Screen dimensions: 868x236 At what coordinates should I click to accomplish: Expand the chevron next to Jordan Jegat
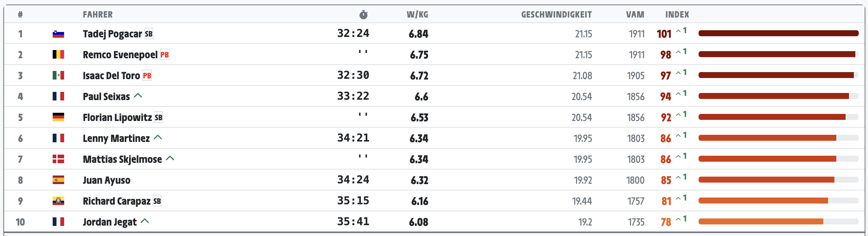pos(145,221)
